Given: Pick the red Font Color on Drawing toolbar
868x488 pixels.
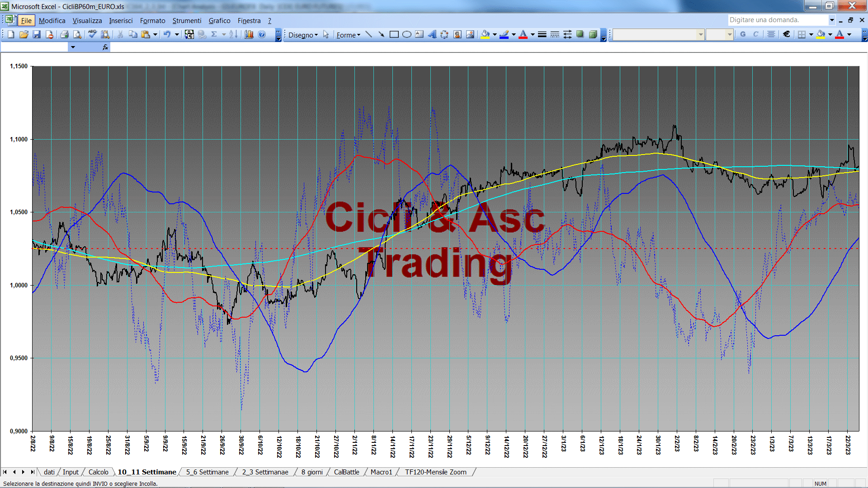Looking at the screenshot, I should (x=523, y=35).
